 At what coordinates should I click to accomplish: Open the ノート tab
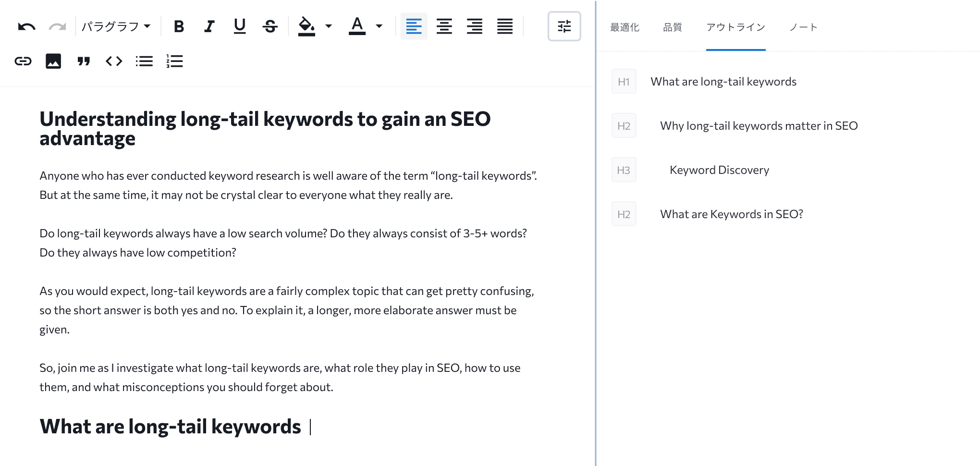click(803, 27)
